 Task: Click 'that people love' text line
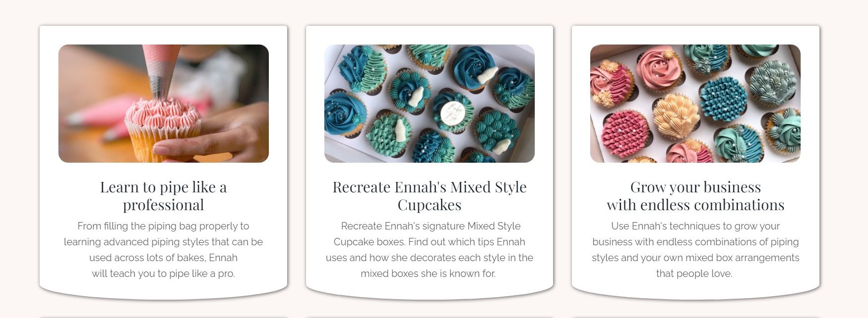point(694,273)
